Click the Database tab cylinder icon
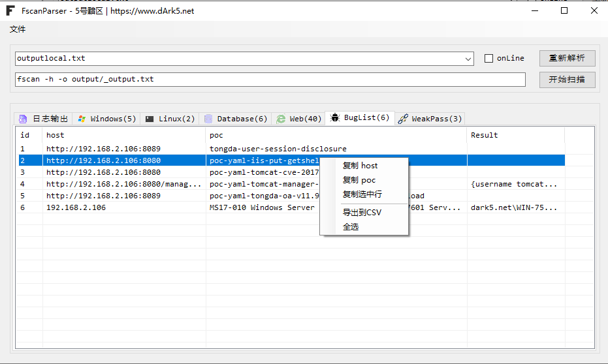Screen dimensions: 608x364 208,119
